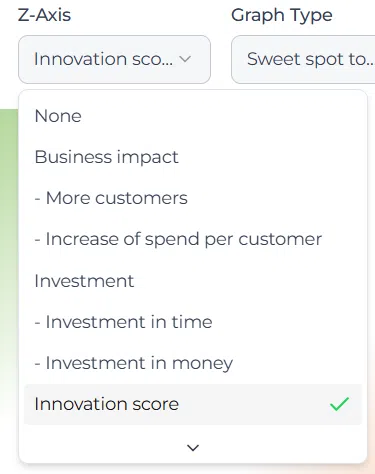Screen dimensions: 375x474
Task: Pick Increase of spend per customer
Action: (x=193, y=239)
